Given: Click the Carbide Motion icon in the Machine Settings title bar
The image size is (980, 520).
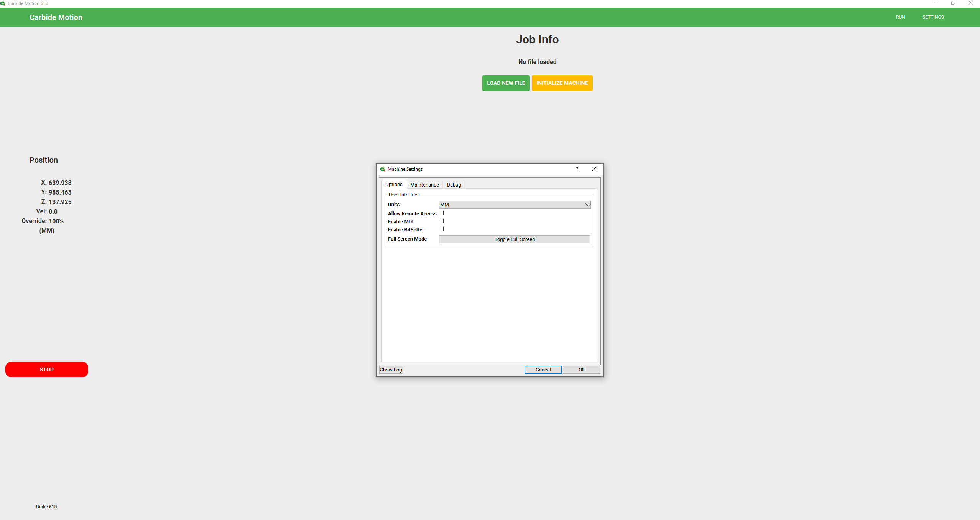Looking at the screenshot, I should tap(382, 169).
